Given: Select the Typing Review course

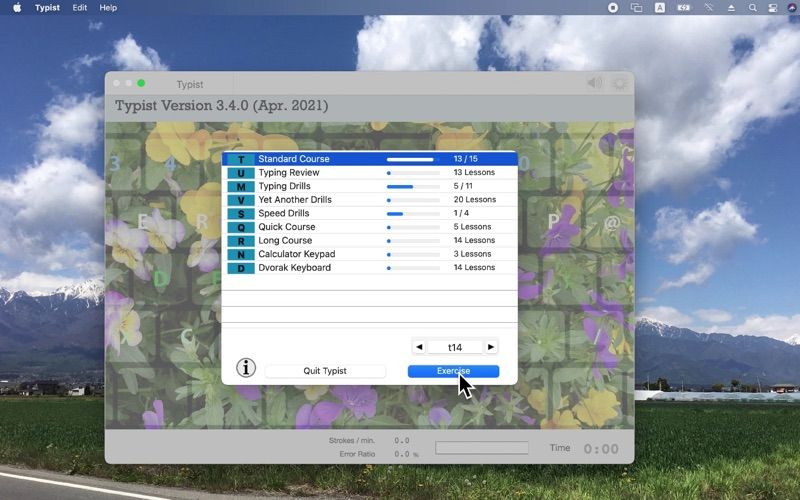Looking at the screenshot, I should tap(369, 172).
